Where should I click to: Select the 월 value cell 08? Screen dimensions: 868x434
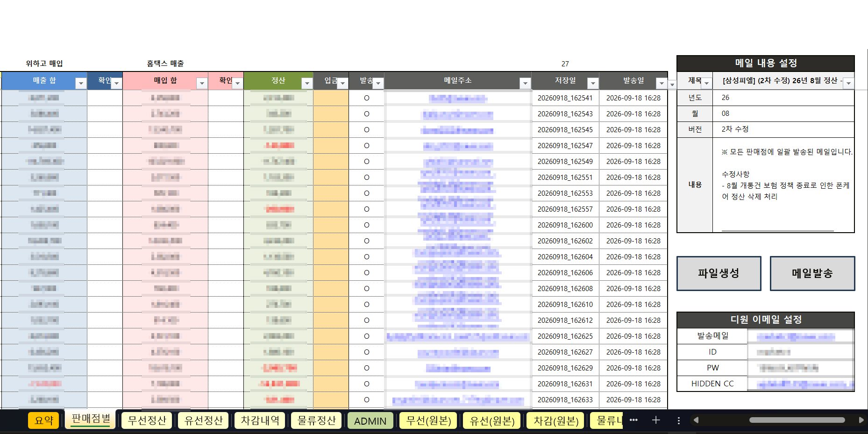tap(783, 114)
